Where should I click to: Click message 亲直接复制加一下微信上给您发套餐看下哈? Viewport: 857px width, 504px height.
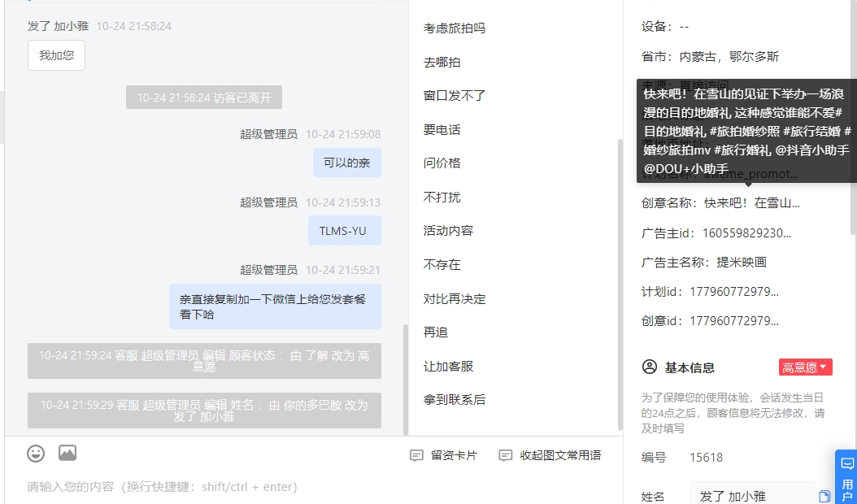(x=275, y=306)
